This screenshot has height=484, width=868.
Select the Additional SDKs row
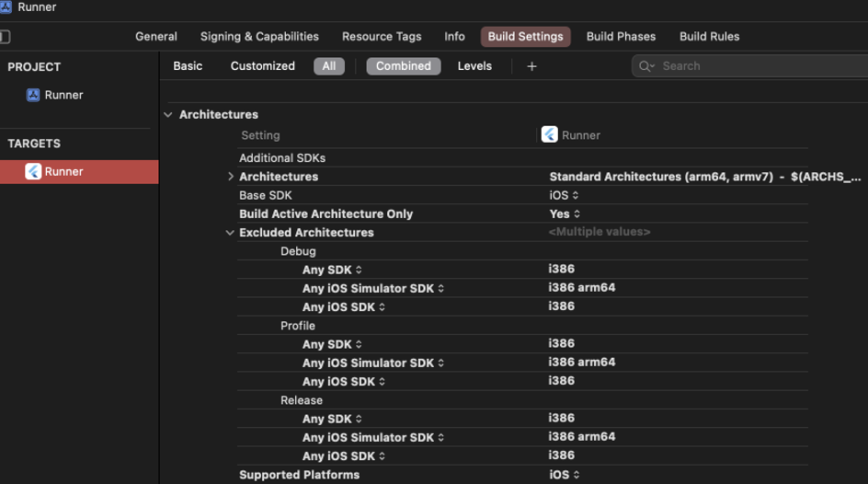[x=522, y=158]
